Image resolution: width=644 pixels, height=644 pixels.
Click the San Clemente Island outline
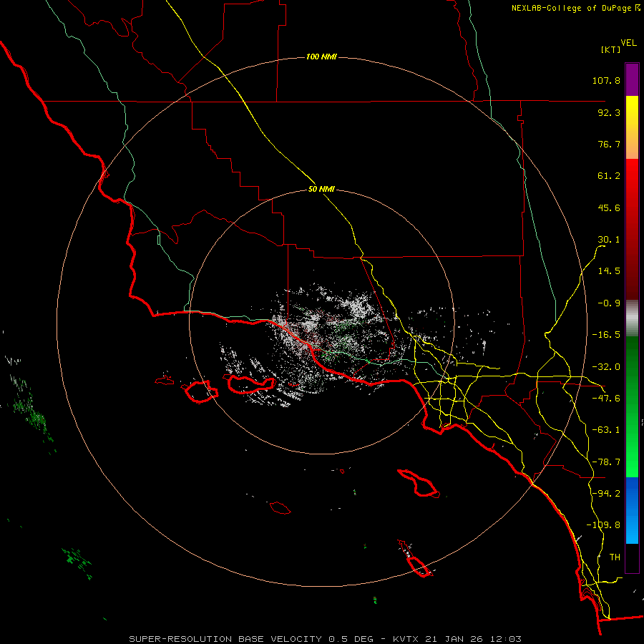[414, 559]
